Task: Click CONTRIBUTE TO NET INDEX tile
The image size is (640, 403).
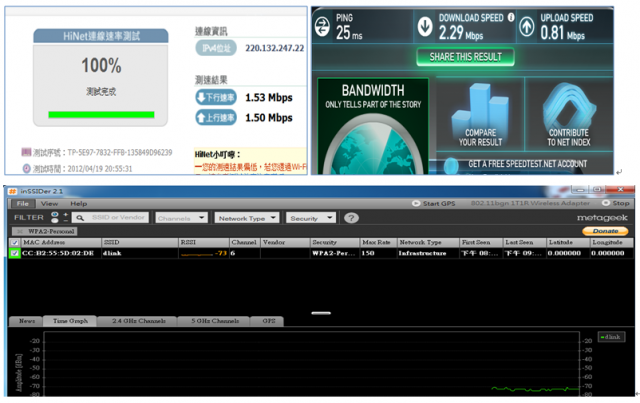Action: pyautogui.click(x=569, y=114)
